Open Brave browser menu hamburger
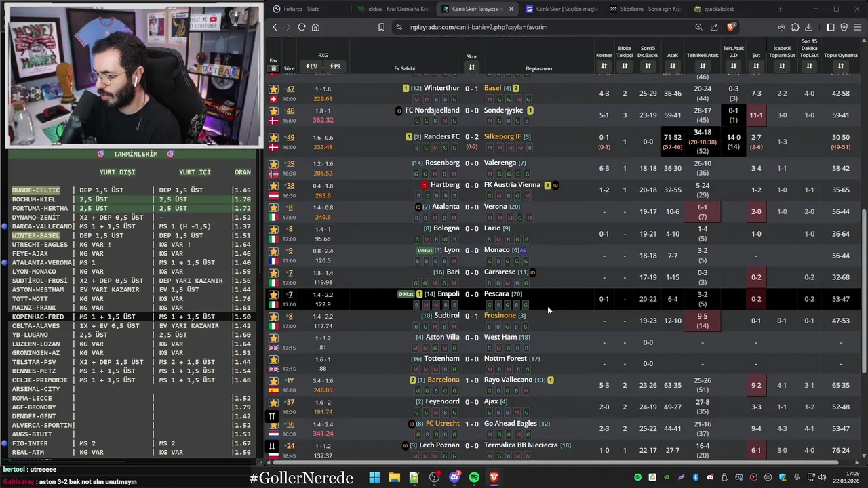 pyautogui.click(x=857, y=27)
